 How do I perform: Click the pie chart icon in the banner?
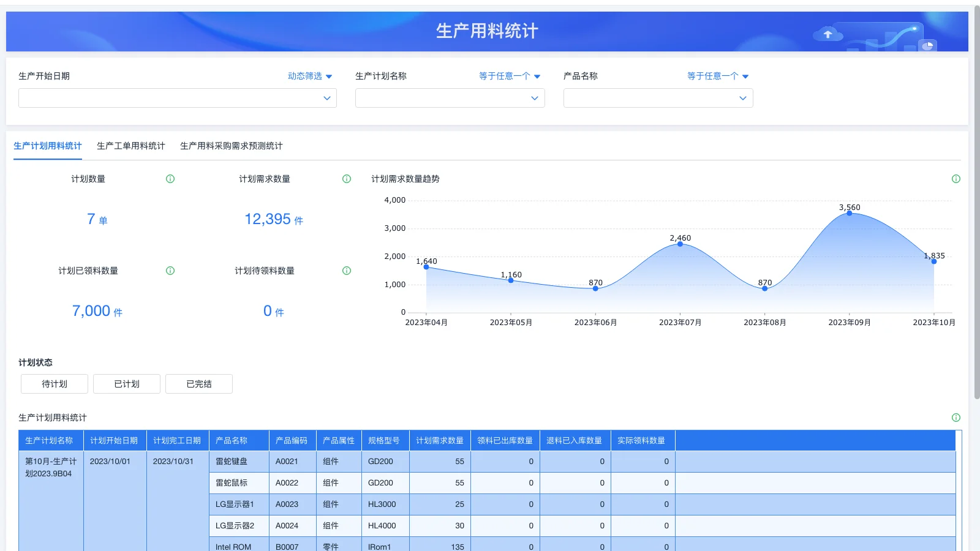[928, 45]
